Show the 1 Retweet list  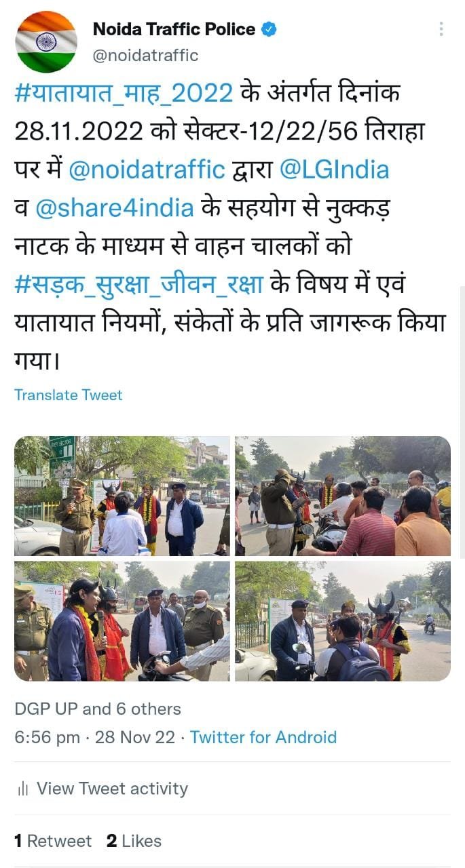pyautogui.click(x=53, y=841)
